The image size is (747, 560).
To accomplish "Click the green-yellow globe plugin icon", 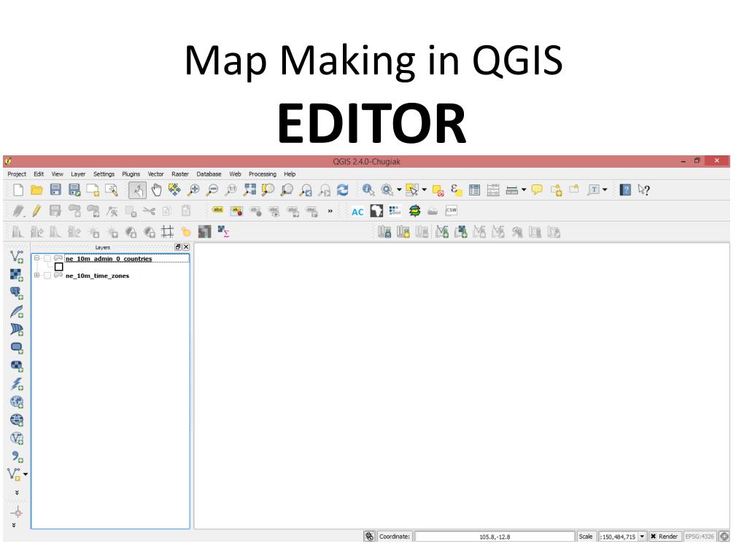I will pos(414,211).
